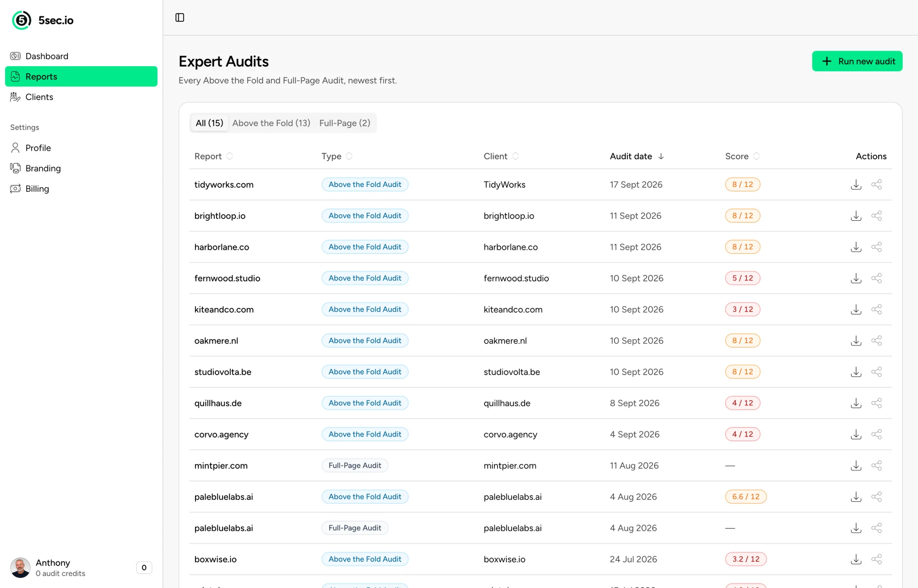The height and width of the screenshot is (588, 918).
Task: Open Anthony's account menu
Action: 81,567
